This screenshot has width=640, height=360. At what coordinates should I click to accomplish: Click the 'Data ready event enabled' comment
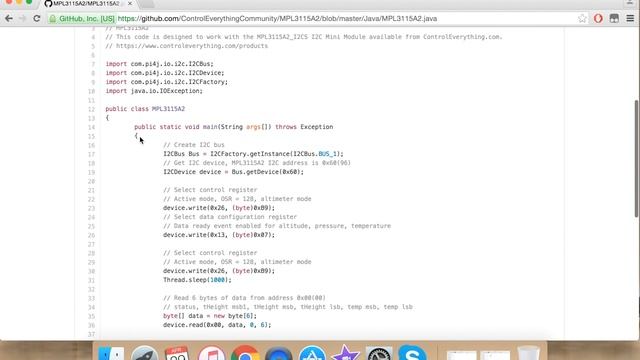pyautogui.click(x=277, y=226)
